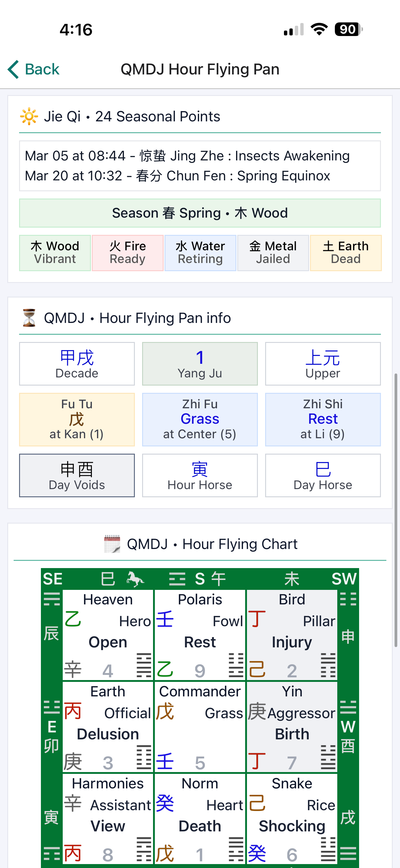Viewport: 400px width, 868px height.
Task: Select the Commander Grass center palace 5
Action: (200, 727)
